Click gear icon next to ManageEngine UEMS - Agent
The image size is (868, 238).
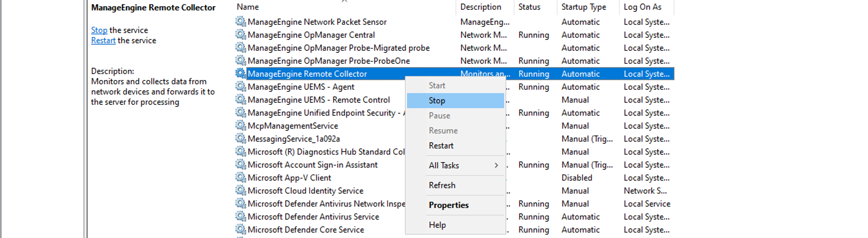click(240, 87)
